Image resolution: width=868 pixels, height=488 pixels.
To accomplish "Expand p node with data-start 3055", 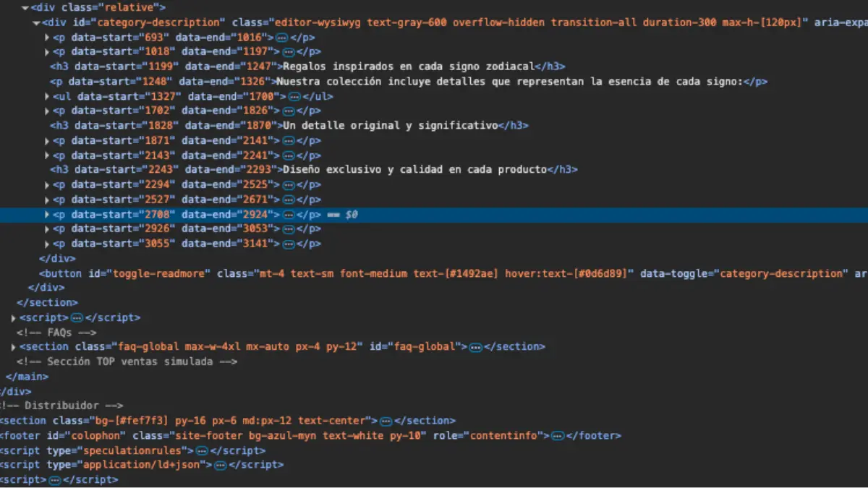I will point(47,244).
